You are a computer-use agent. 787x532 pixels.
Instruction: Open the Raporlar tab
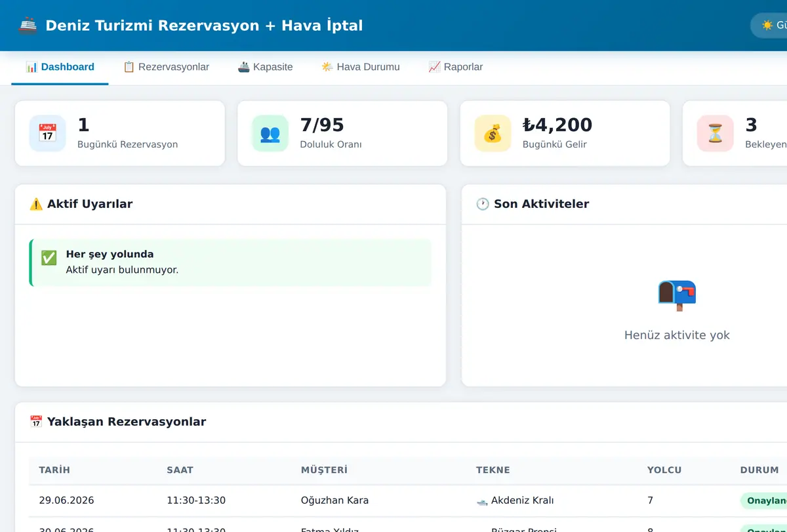pos(455,67)
